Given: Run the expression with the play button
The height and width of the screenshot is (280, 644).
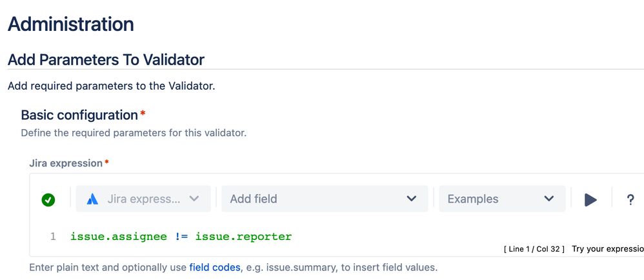Looking at the screenshot, I should point(590,199).
